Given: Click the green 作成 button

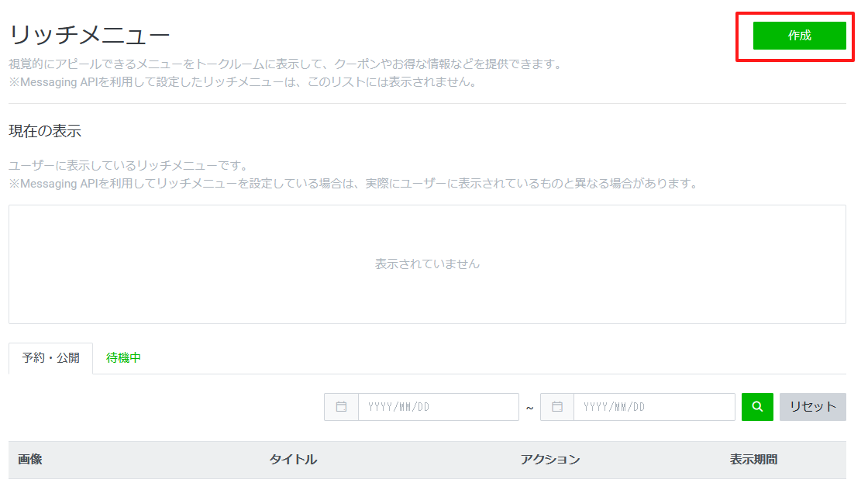Looking at the screenshot, I should [x=799, y=36].
